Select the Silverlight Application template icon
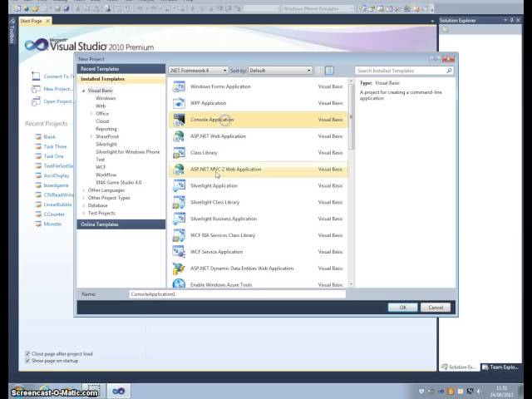The width and height of the screenshot is (532, 399). [x=179, y=186]
